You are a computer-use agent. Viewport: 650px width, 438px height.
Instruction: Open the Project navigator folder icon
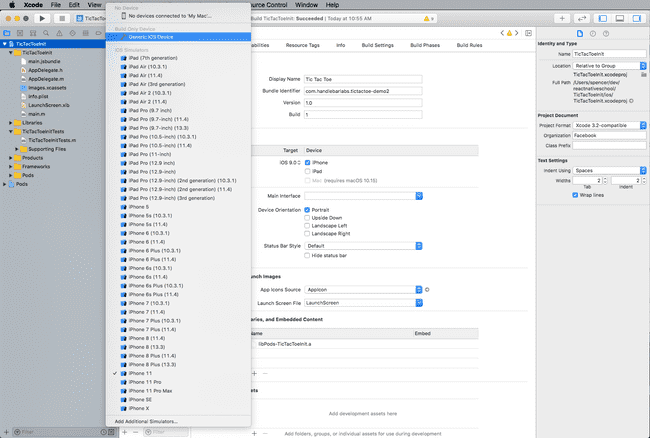(x=7, y=33)
